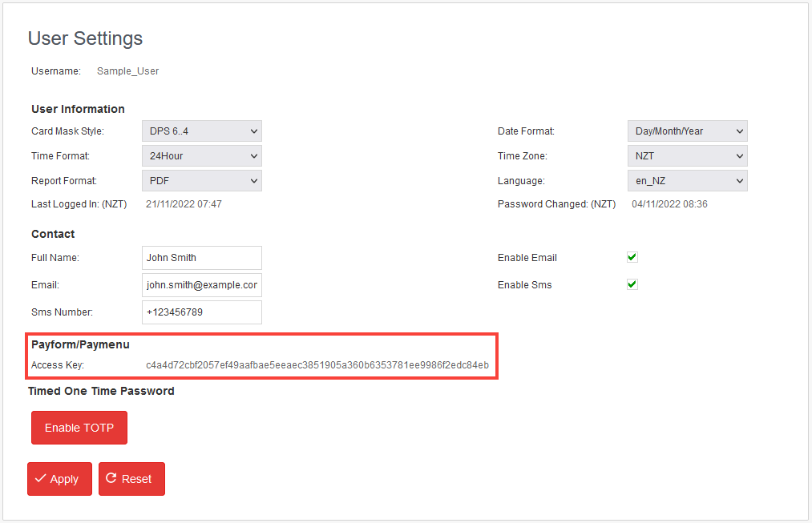Click the User Settings heading
The width and height of the screenshot is (812, 523).
tap(85, 38)
